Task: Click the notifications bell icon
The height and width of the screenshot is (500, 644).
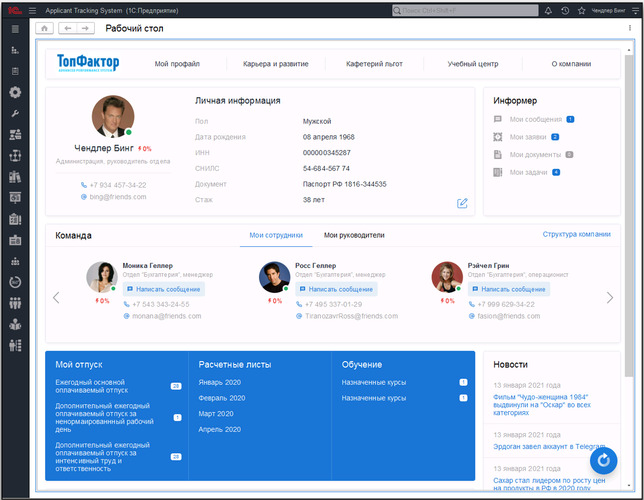Action: 548,11
